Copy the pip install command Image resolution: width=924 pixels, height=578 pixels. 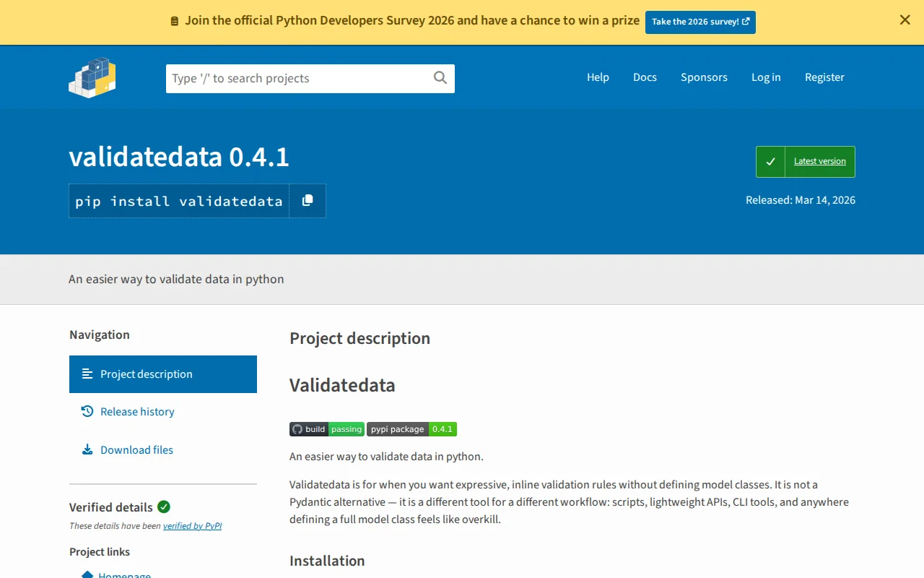pyautogui.click(x=308, y=201)
